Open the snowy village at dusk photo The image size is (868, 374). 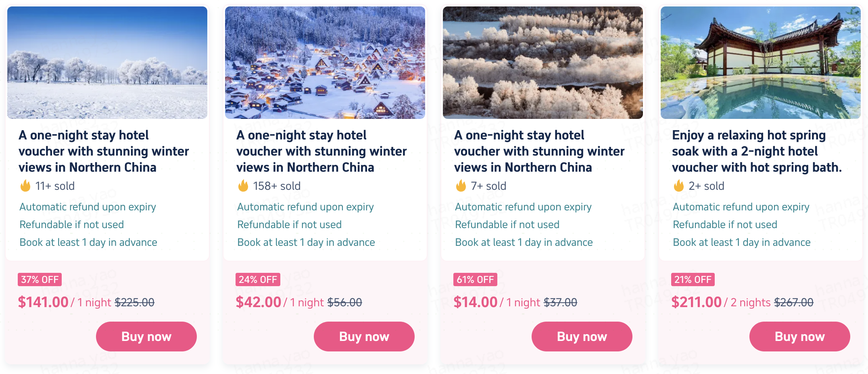tap(325, 62)
